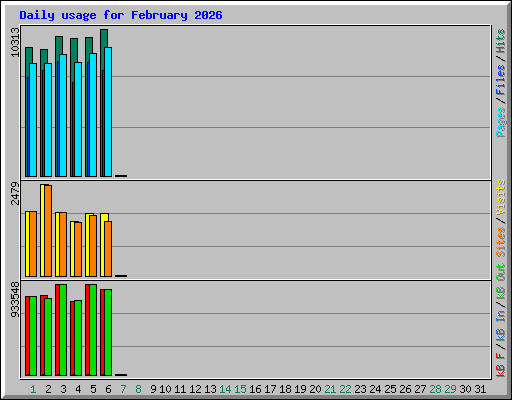Click the orange sites bar for day 5
512x400 pixels.
93,246
